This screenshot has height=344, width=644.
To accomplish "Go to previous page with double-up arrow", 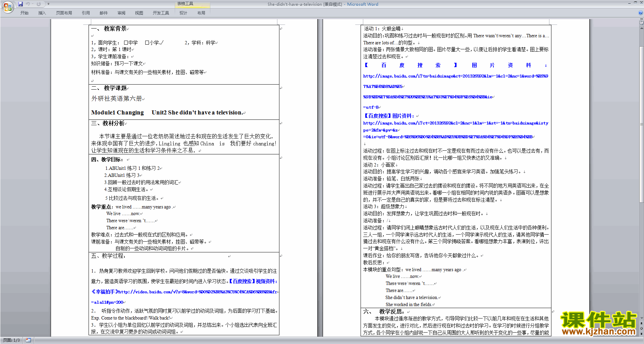I will 642,324.
